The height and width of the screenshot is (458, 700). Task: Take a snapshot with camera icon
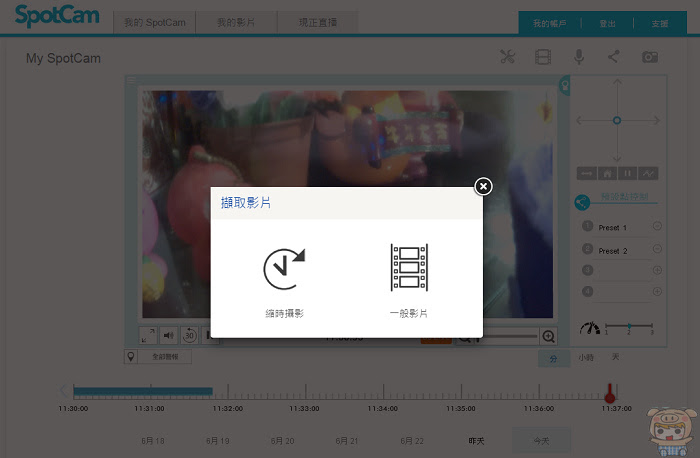coord(650,57)
